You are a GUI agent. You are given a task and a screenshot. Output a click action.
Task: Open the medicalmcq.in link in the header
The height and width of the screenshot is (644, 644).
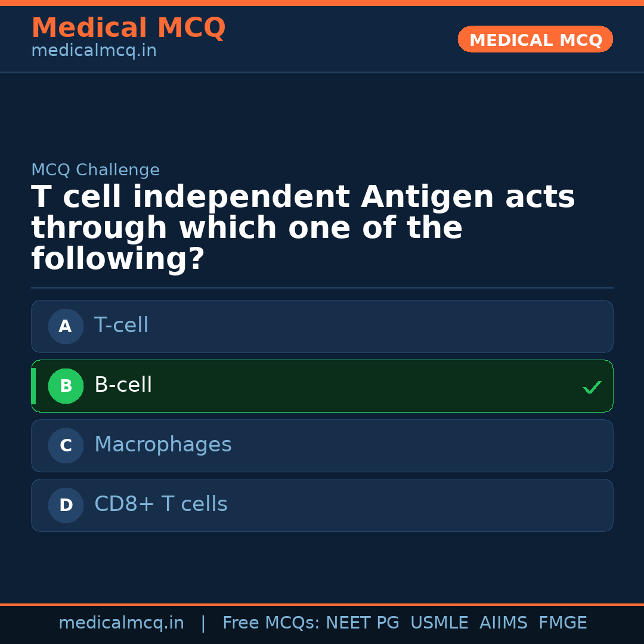coord(94,51)
